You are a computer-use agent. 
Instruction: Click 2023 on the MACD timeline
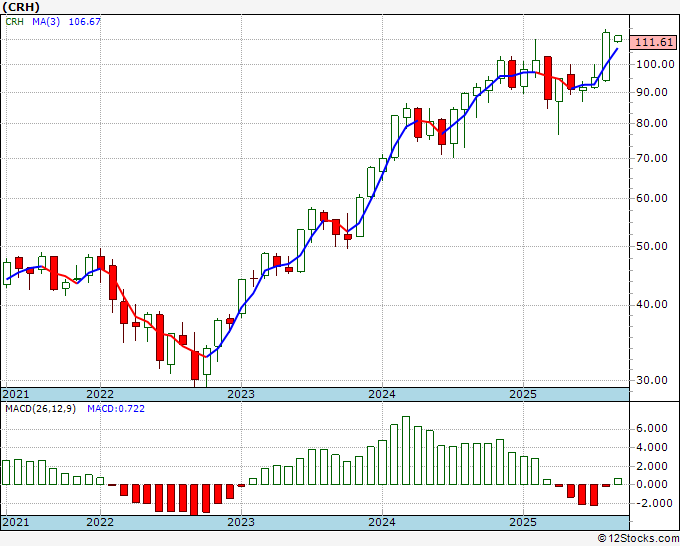241,522
